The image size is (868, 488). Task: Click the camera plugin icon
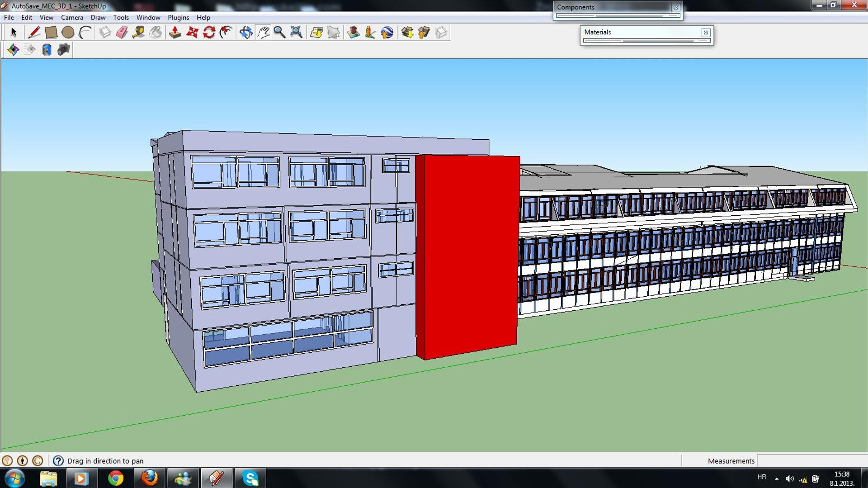click(64, 49)
